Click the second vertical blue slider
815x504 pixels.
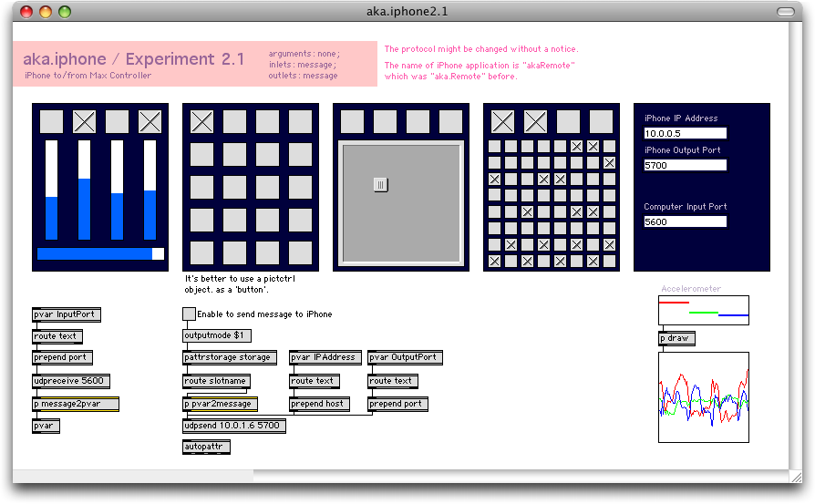coord(84,190)
